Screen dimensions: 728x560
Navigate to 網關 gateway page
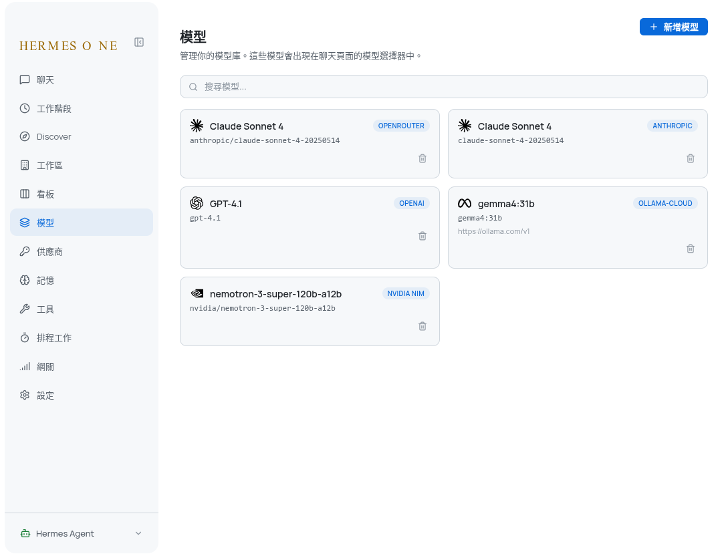82,366
